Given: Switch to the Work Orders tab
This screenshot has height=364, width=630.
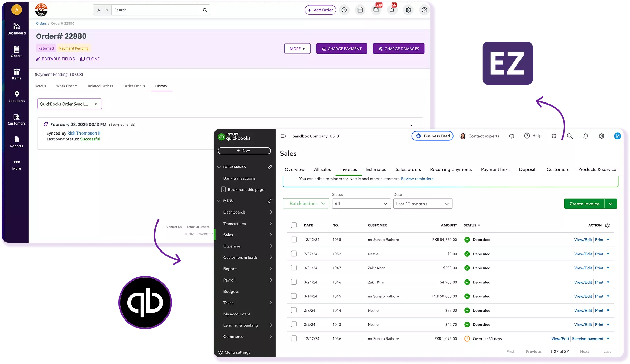Looking at the screenshot, I should [x=67, y=86].
